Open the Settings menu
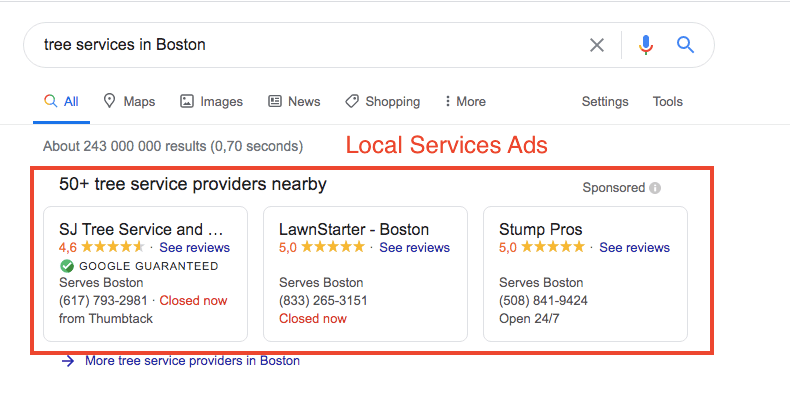 point(605,101)
